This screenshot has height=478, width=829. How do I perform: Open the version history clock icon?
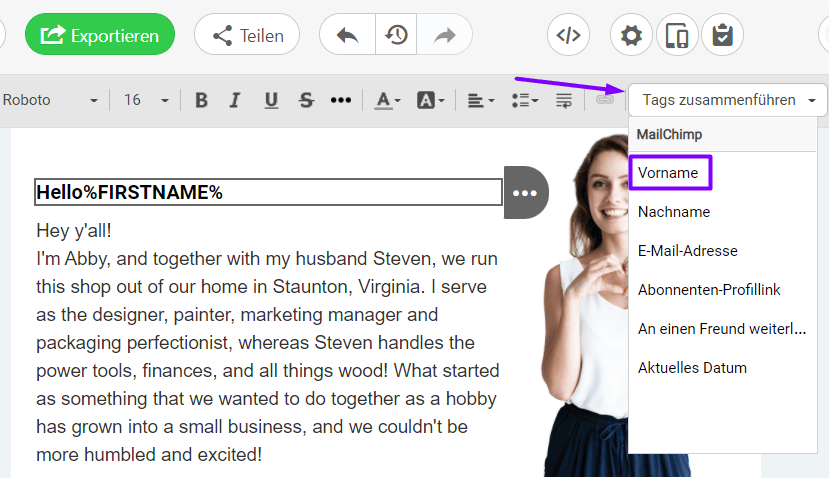(x=397, y=35)
